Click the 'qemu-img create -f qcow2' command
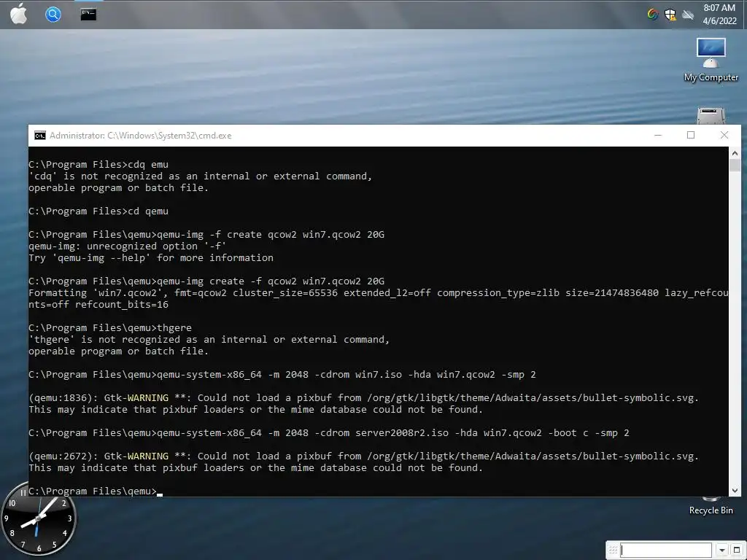Viewport: 747px width, 560px height. [206, 281]
